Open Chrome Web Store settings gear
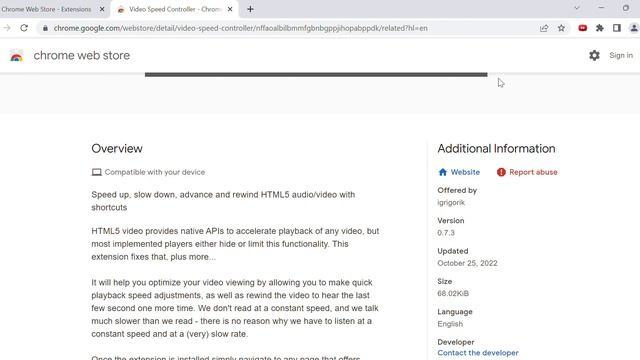This screenshot has height=360, width=640. [594, 56]
